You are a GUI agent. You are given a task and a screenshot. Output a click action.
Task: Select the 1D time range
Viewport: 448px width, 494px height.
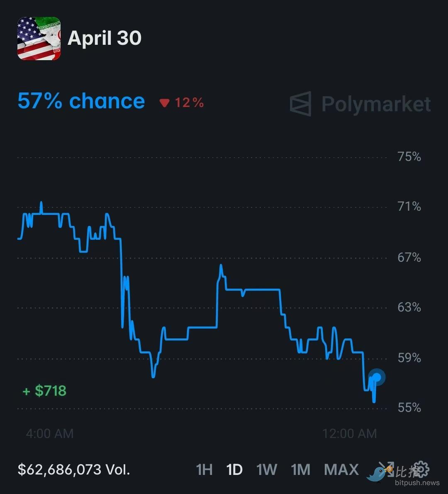click(234, 470)
